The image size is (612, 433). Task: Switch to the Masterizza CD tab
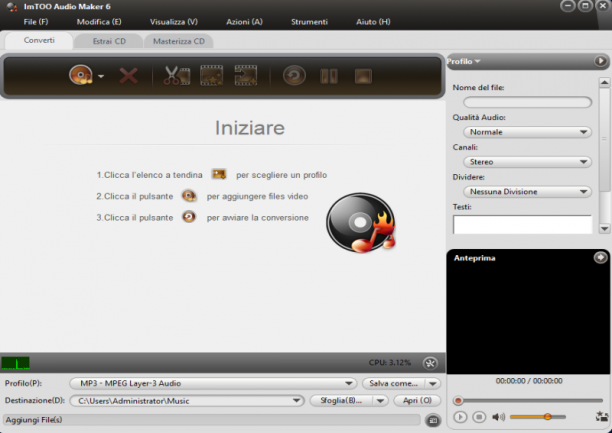pyautogui.click(x=179, y=41)
